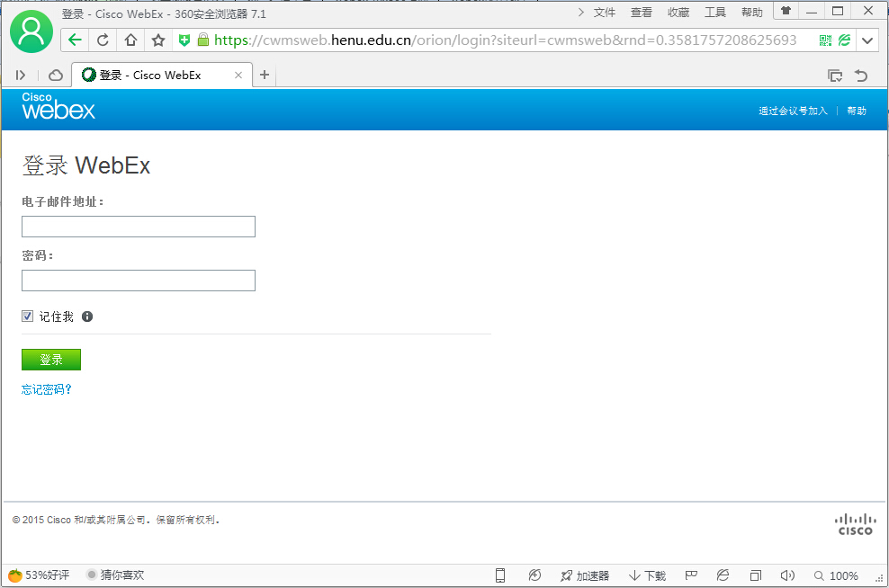889x588 pixels.
Task: Expand the sidebar panel toggle arrow
Action: (21, 76)
